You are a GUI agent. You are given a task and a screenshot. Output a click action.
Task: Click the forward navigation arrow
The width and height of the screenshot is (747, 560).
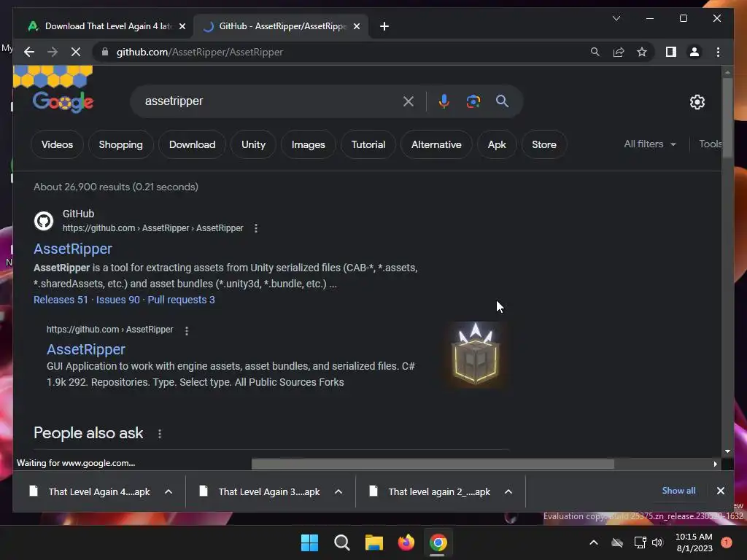(x=53, y=52)
